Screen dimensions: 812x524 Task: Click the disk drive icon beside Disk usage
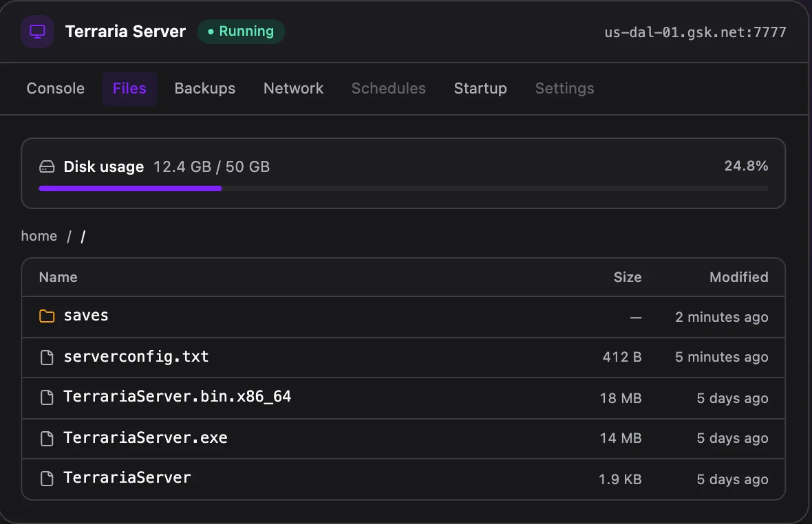click(x=47, y=166)
